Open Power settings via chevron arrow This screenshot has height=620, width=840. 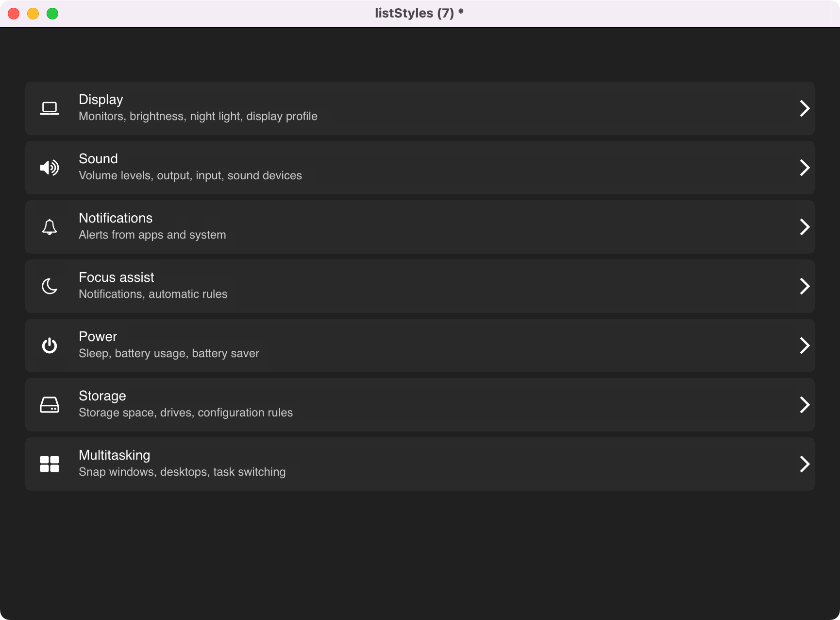point(805,345)
